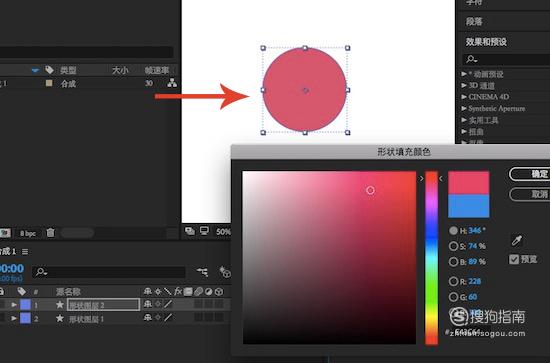The height and width of the screenshot is (363, 550).
Task: Click the star icon of 形状图层 2
Action: pyautogui.click(x=60, y=304)
